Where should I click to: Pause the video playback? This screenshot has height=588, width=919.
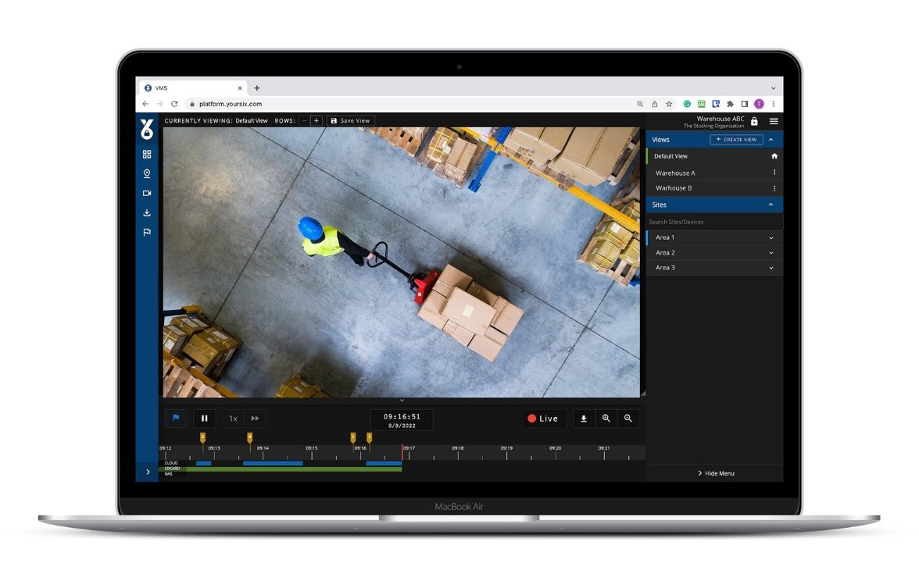[x=204, y=419]
